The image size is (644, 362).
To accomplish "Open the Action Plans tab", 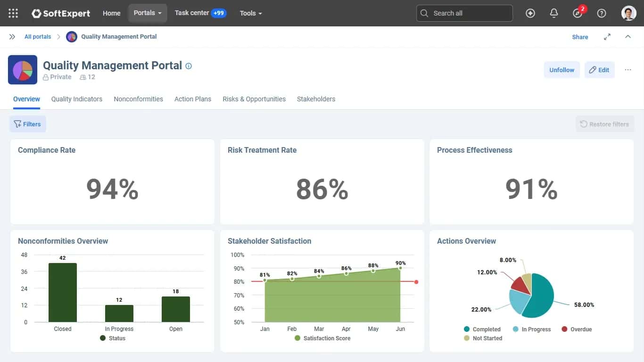I will [193, 99].
